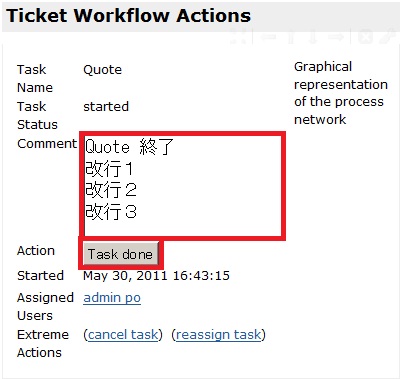Click the Extreme Actions label
The width and height of the screenshot is (401, 379).
(x=43, y=343)
